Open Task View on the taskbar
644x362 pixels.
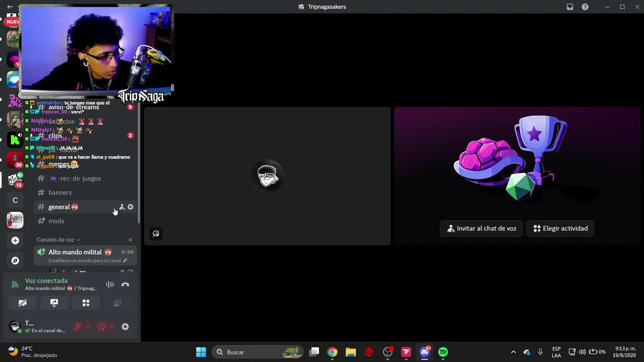tap(314, 352)
